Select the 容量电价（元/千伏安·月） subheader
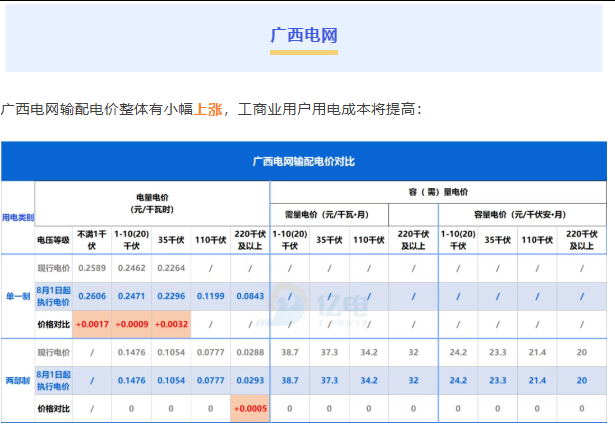Viewport: 615px width, 429px height. pyautogui.click(x=520, y=215)
